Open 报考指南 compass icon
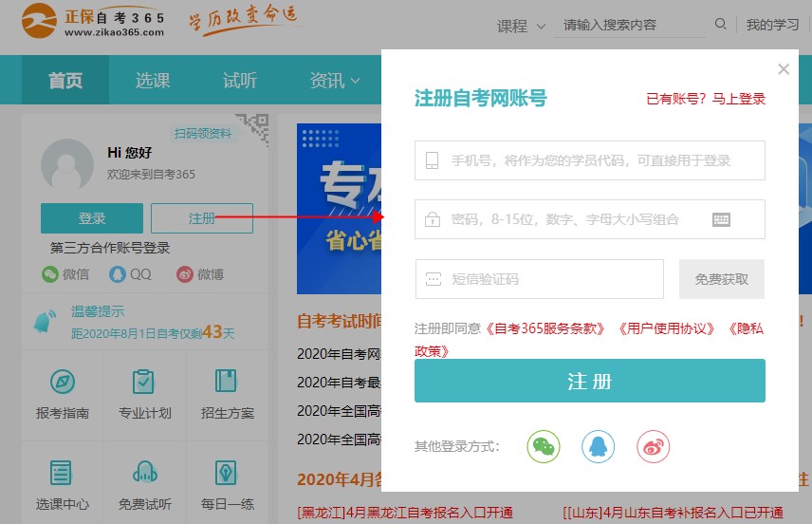This screenshot has height=524, width=812. point(63,382)
